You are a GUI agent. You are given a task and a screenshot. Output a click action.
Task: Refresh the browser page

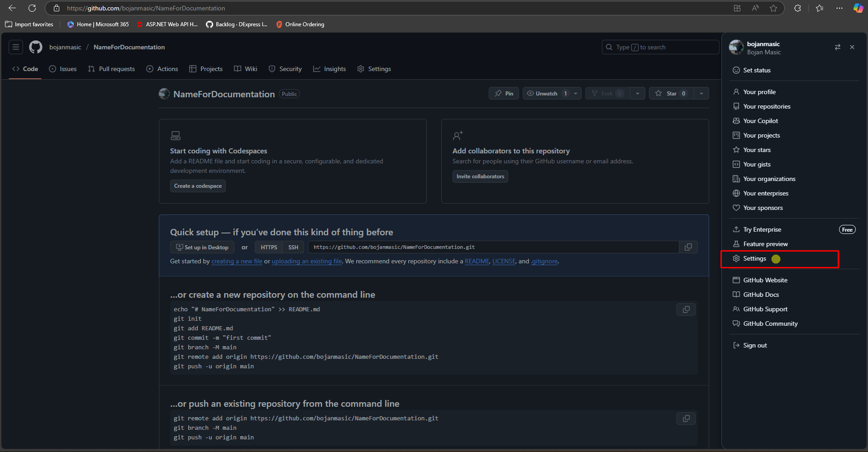pos(32,8)
